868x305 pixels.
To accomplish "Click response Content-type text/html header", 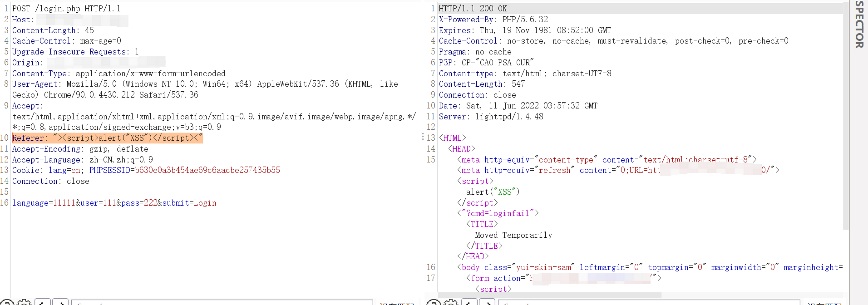I will coord(525,74).
